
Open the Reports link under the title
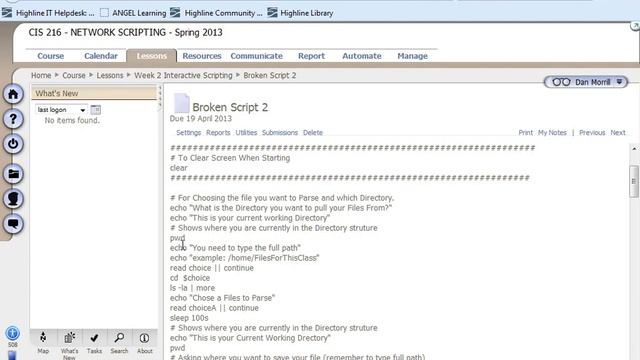pos(218,133)
